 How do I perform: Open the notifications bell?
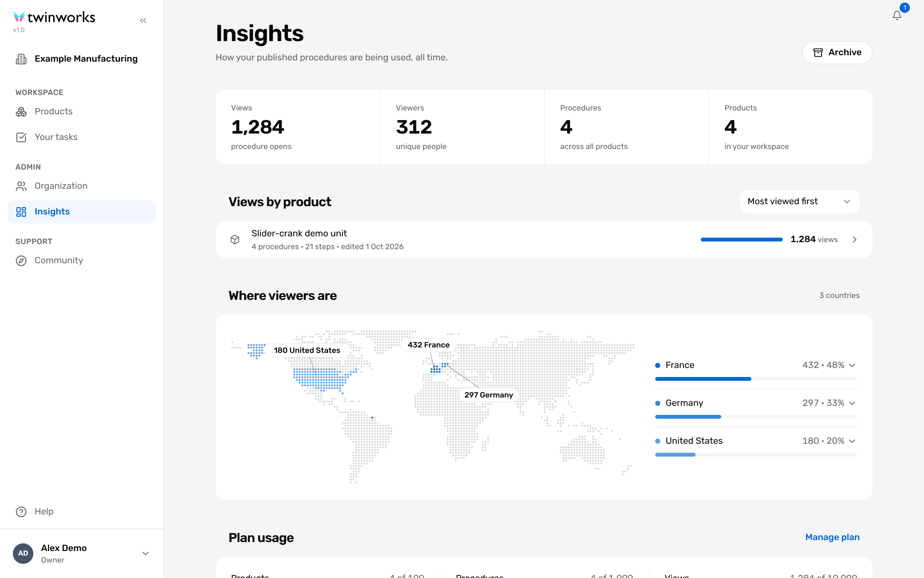(x=897, y=15)
